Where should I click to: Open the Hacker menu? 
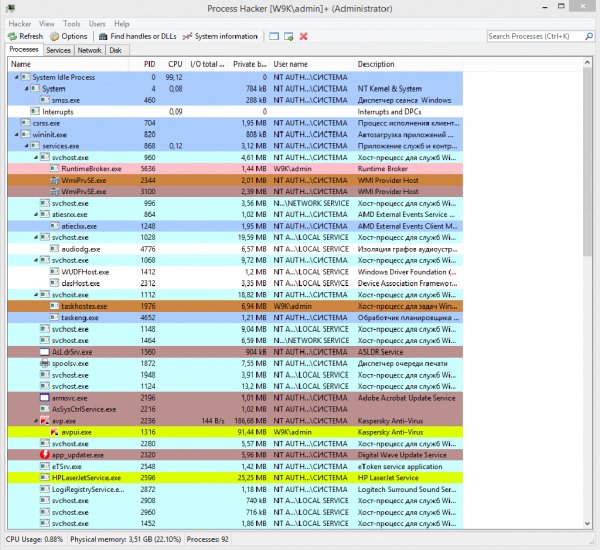click(20, 24)
